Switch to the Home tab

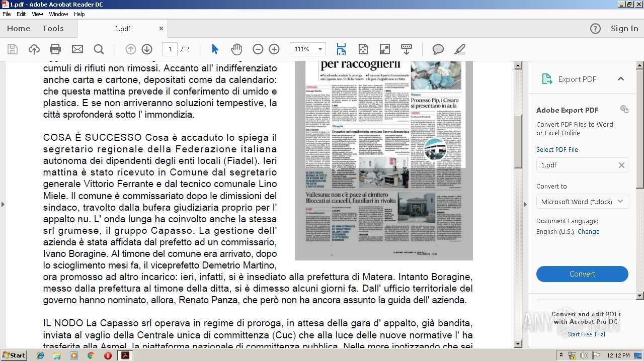tap(19, 29)
